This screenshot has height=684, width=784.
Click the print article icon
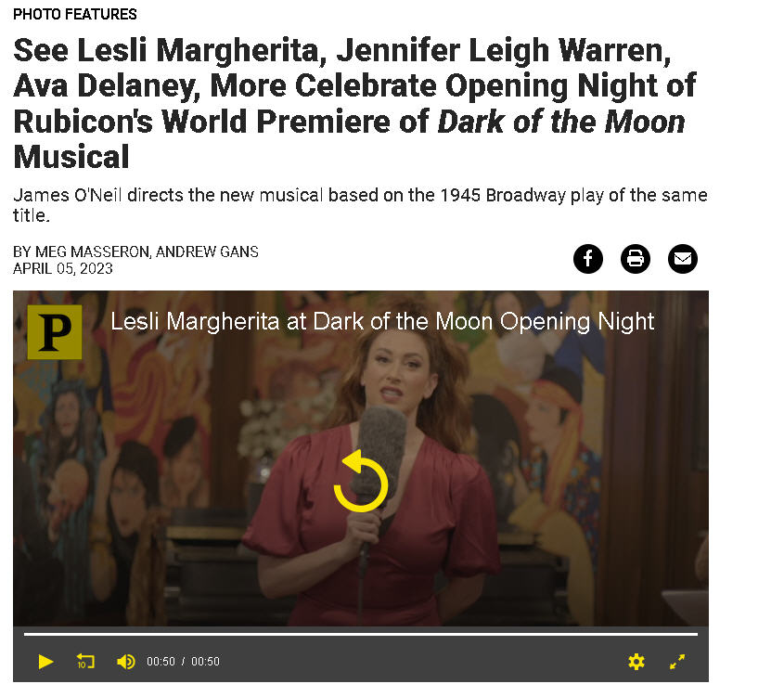point(636,259)
